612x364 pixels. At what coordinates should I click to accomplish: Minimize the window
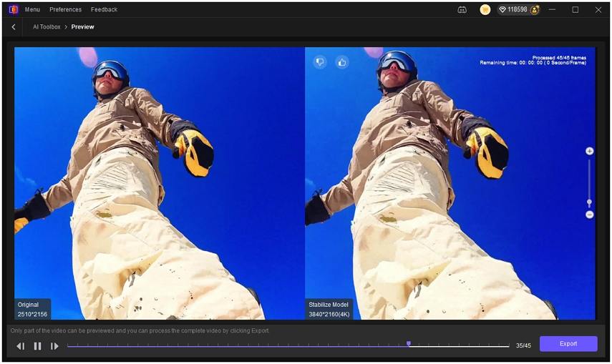[552, 9]
